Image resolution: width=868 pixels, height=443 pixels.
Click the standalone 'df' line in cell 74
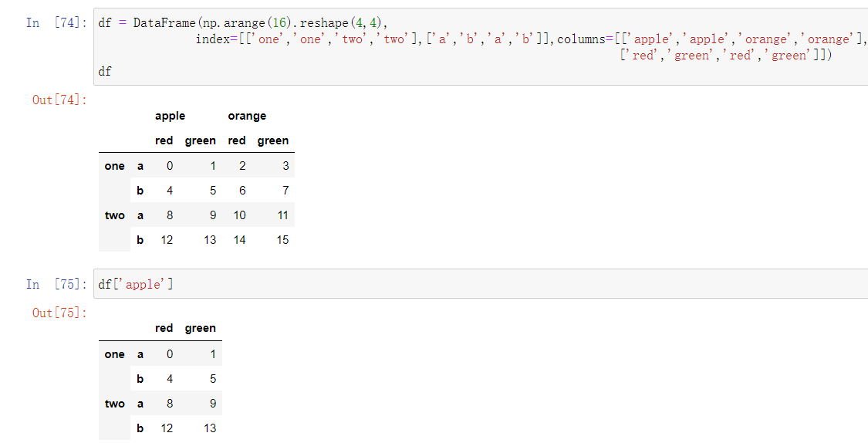(x=105, y=71)
